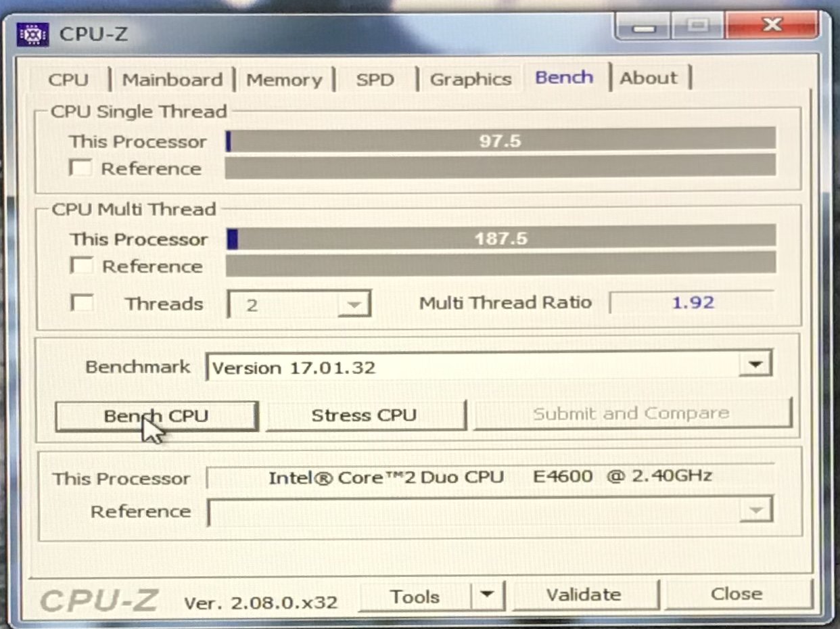Click the Validate button

click(584, 595)
